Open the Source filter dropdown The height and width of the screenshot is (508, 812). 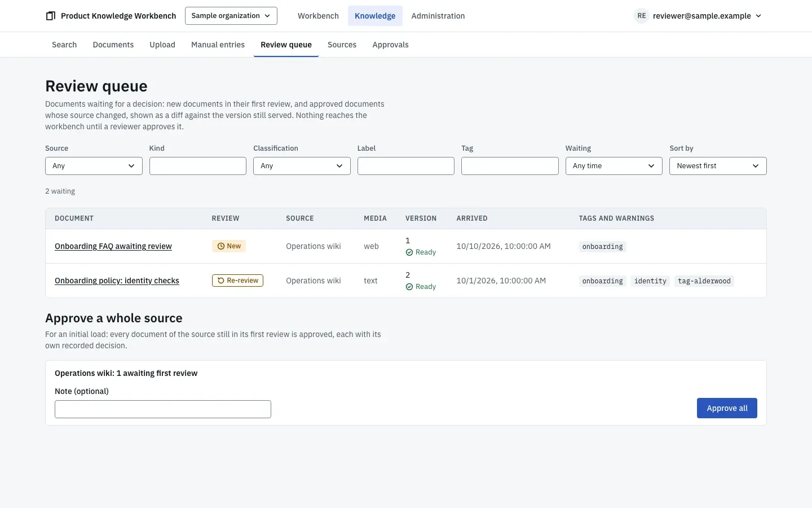(94, 166)
